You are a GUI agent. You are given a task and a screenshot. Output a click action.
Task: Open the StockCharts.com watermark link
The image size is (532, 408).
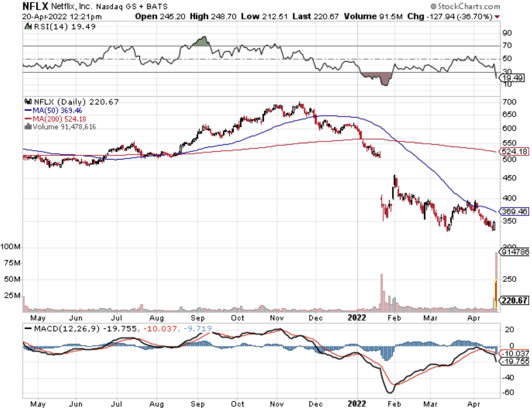pos(493,6)
